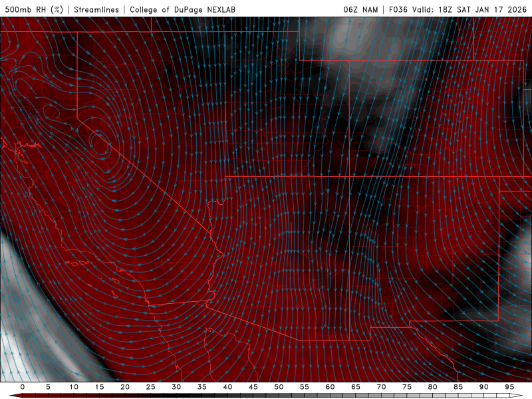Click the 80 label on colorbar
532x399 pixels.
pyautogui.click(x=432, y=387)
